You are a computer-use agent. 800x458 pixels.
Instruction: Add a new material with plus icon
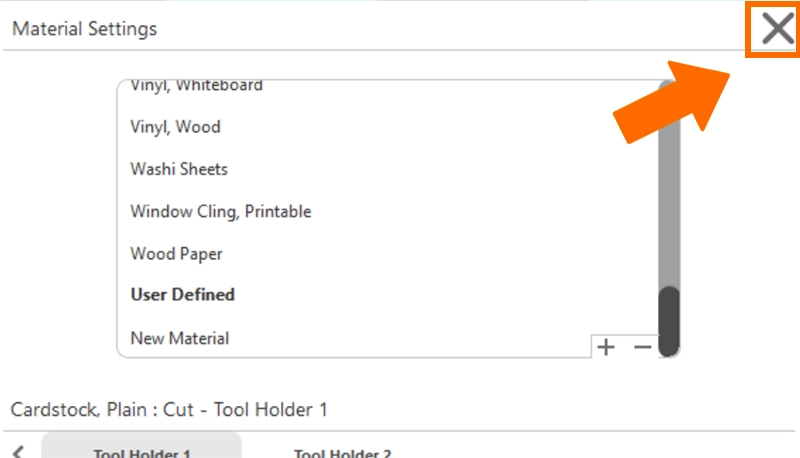click(606, 346)
